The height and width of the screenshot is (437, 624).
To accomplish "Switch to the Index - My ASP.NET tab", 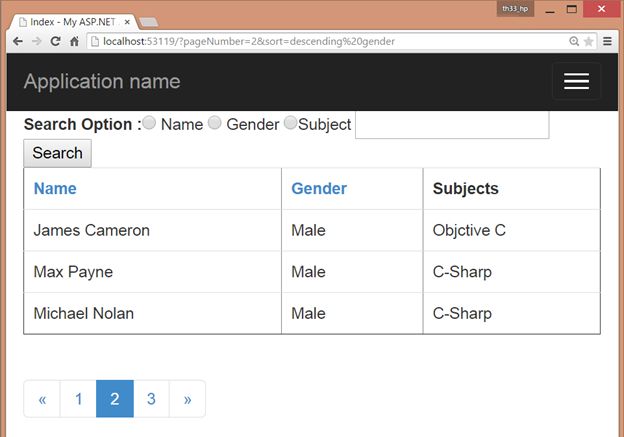I will point(72,21).
